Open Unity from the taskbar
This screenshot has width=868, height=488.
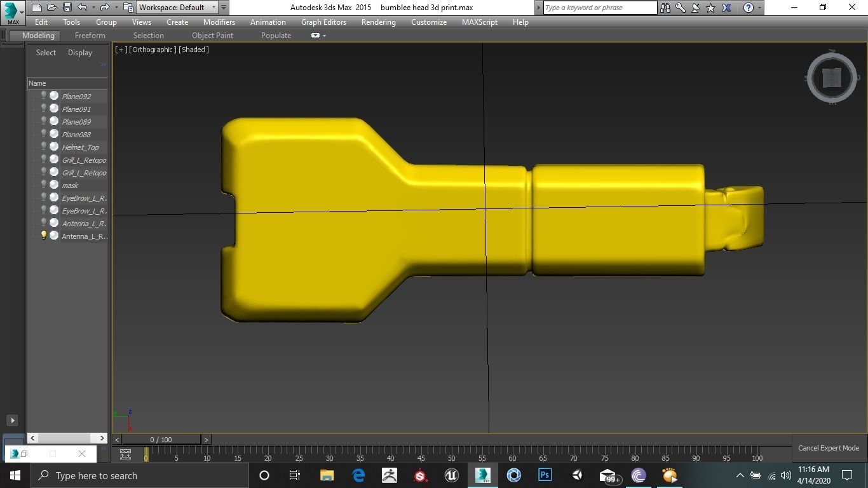[x=576, y=475]
